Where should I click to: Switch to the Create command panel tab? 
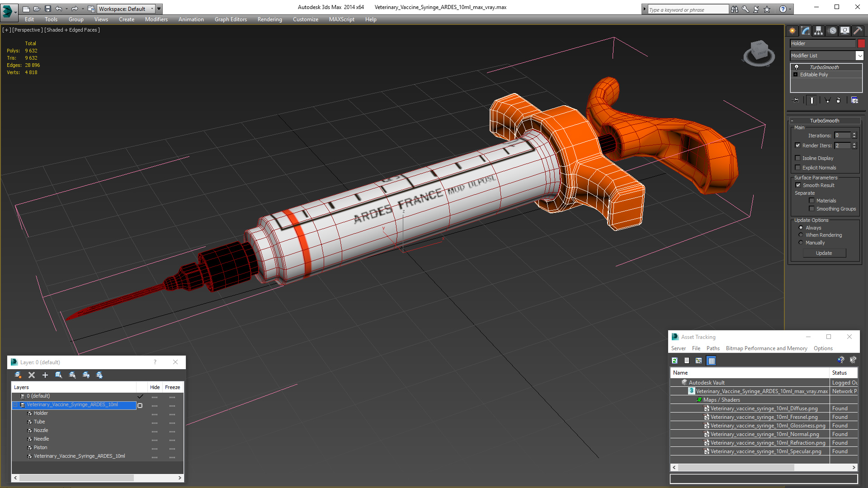pyautogui.click(x=793, y=31)
